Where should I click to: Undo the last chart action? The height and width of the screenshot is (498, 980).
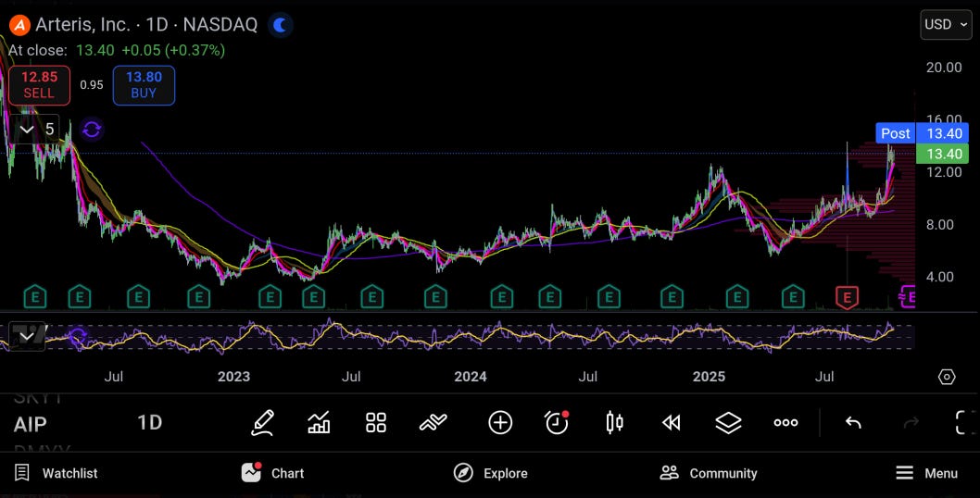pyautogui.click(x=853, y=423)
